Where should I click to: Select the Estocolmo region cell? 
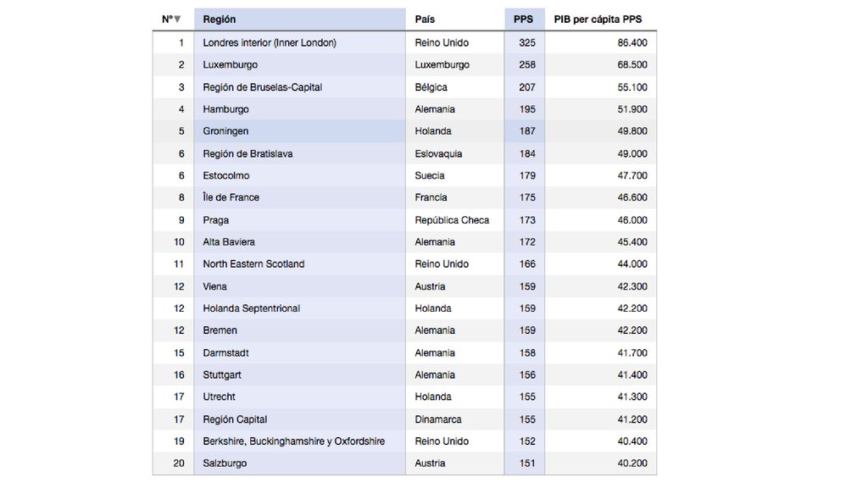click(x=299, y=175)
